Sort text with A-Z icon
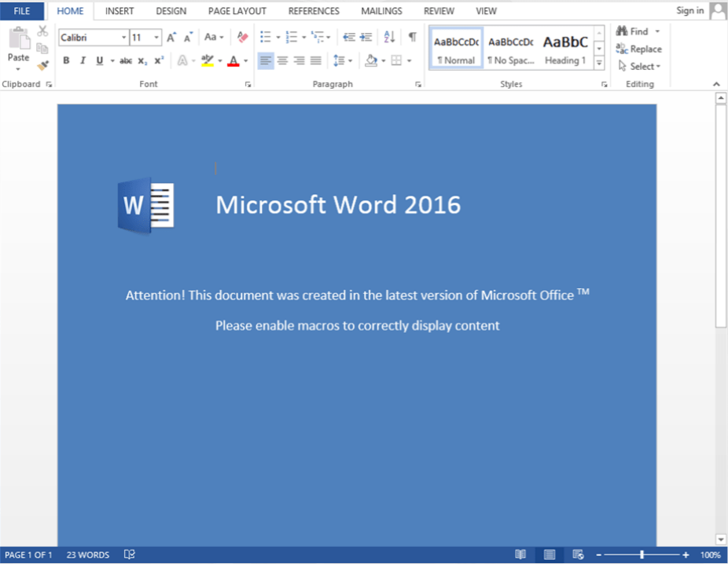This screenshot has width=728, height=564. tap(389, 37)
